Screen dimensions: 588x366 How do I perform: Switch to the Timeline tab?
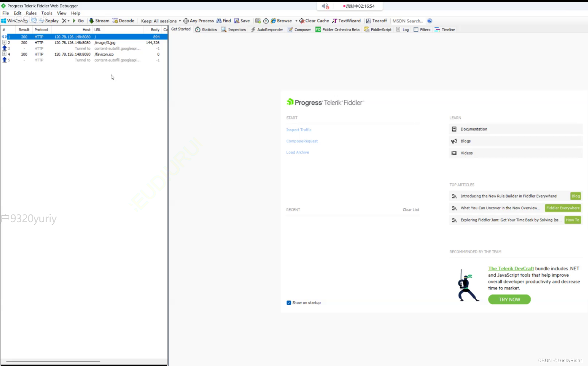[445, 30]
